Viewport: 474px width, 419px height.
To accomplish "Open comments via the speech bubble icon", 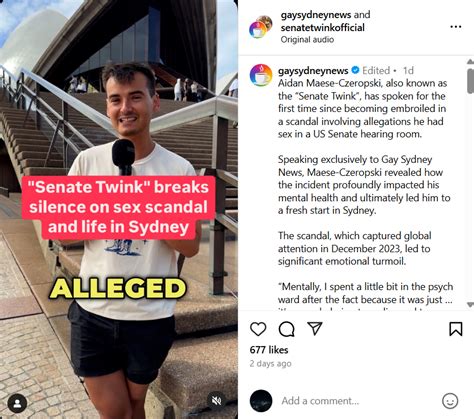I will 287,329.
